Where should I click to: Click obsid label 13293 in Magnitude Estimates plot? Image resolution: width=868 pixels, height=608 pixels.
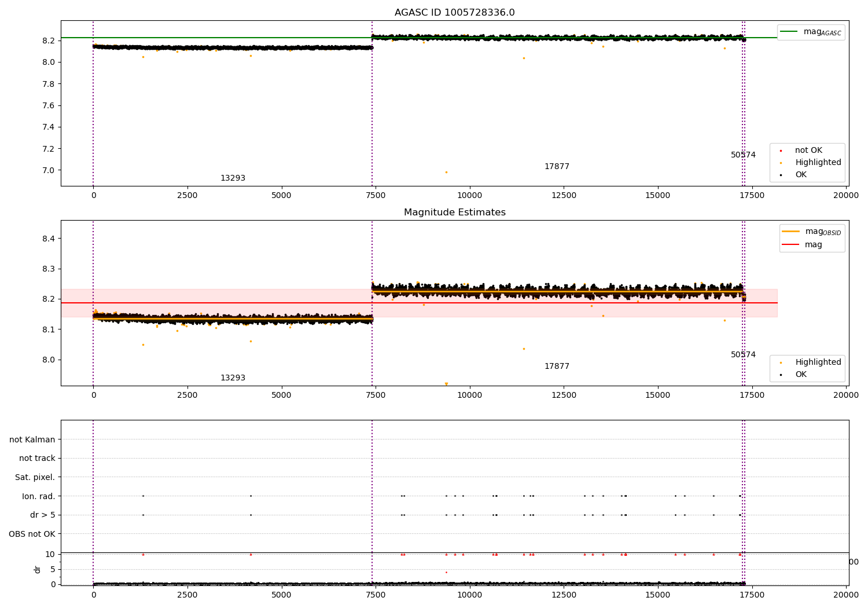[233, 378]
